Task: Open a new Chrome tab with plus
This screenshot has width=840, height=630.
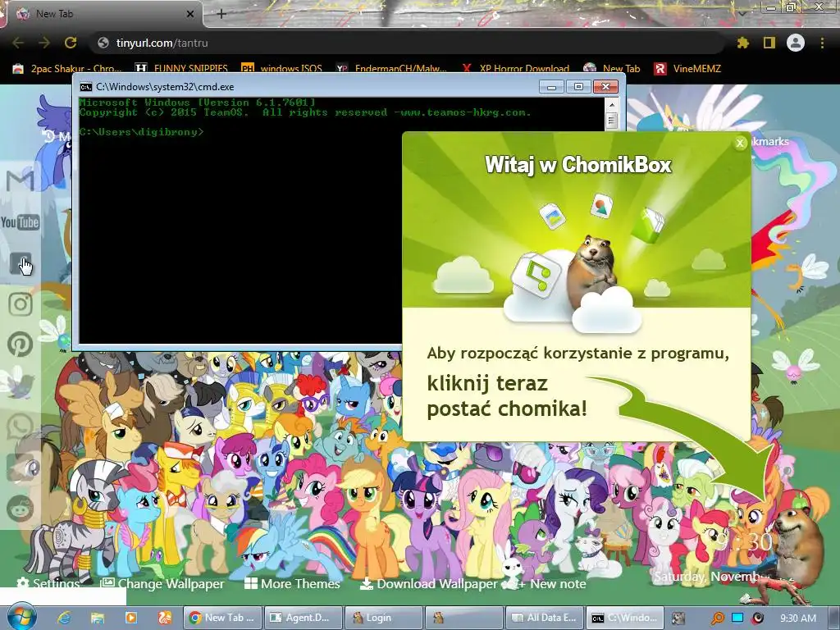Action: point(221,14)
